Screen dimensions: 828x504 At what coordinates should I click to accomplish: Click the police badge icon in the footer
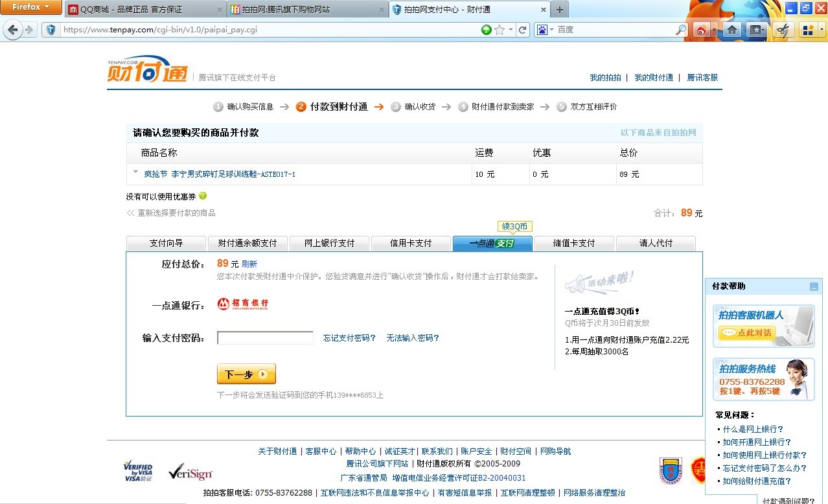point(671,471)
